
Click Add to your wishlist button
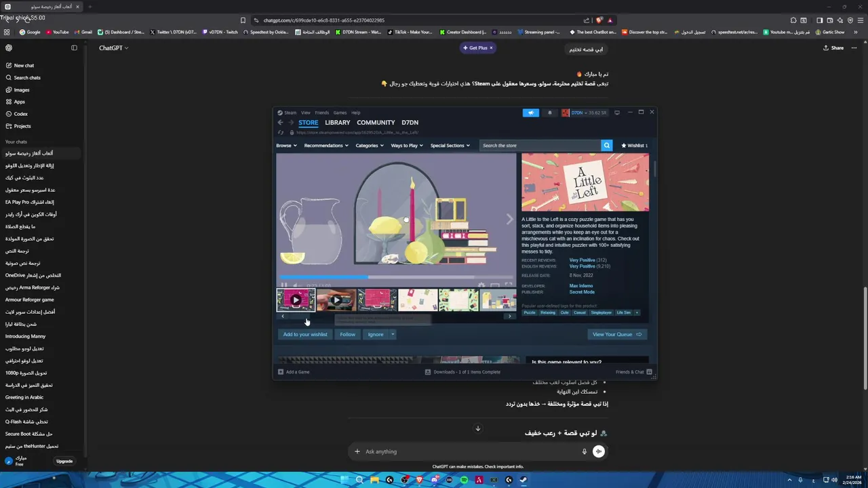tap(305, 334)
